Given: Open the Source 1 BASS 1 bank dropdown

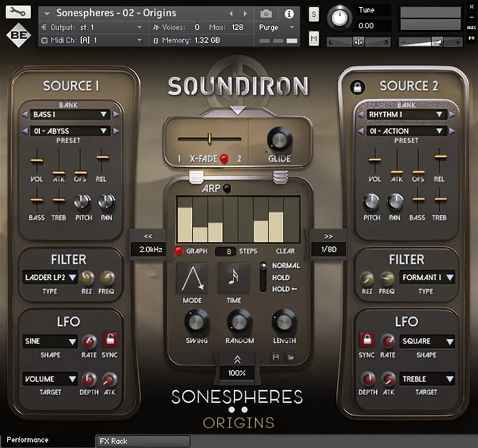Looking at the screenshot, I should coord(69,114).
